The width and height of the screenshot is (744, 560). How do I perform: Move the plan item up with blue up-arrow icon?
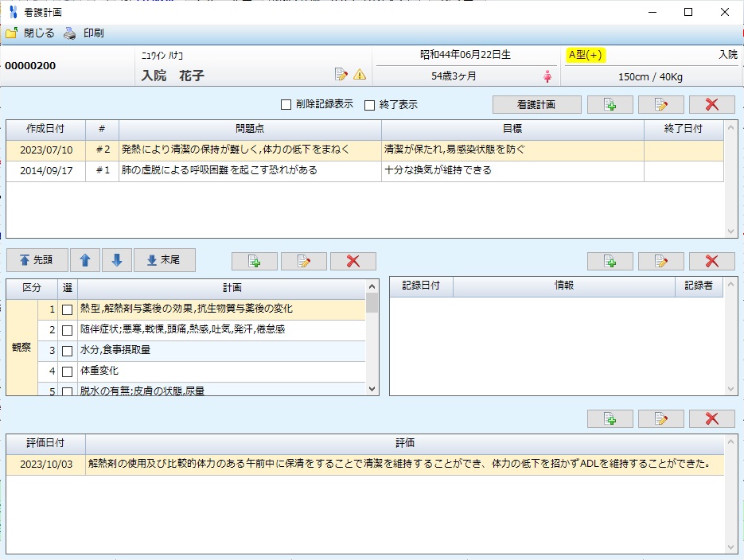(85, 260)
